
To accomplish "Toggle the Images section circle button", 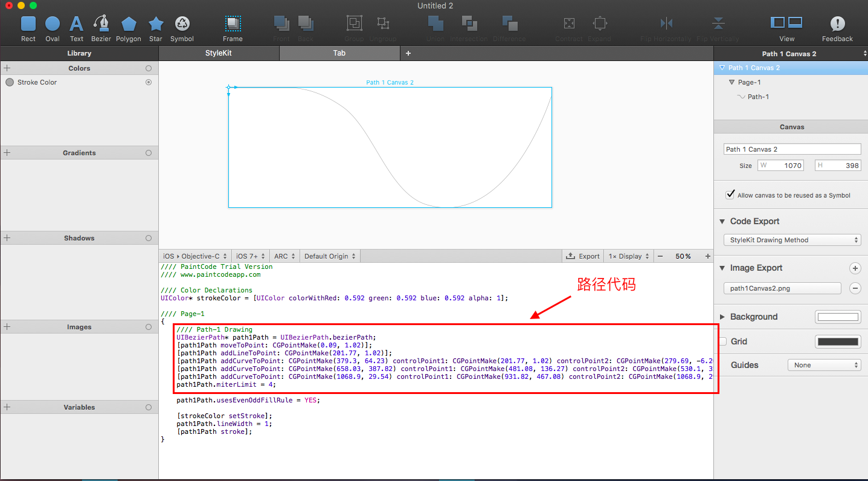I will click(149, 327).
